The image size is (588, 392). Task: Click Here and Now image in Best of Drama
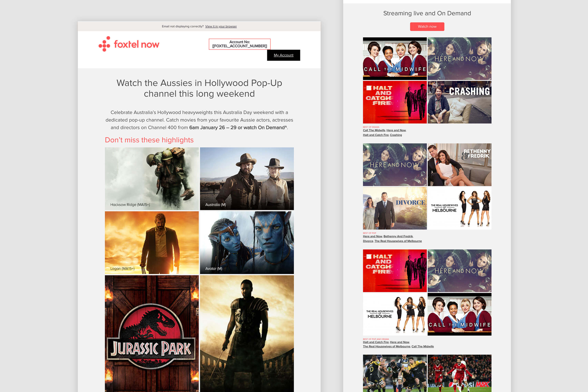pos(459,58)
